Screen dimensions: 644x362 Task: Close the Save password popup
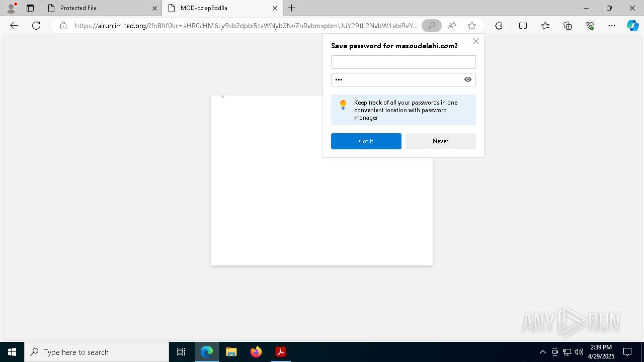pos(475,41)
